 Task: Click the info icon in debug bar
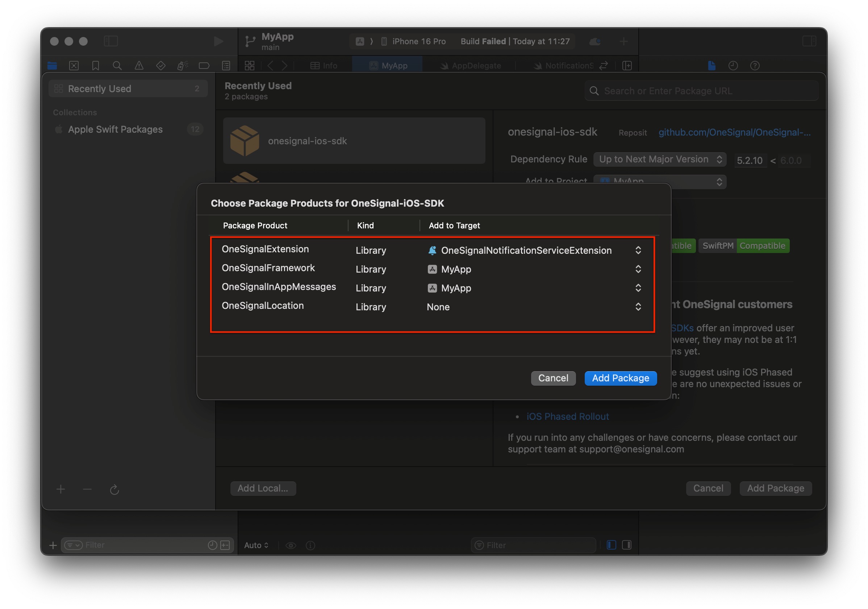click(310, 545)
